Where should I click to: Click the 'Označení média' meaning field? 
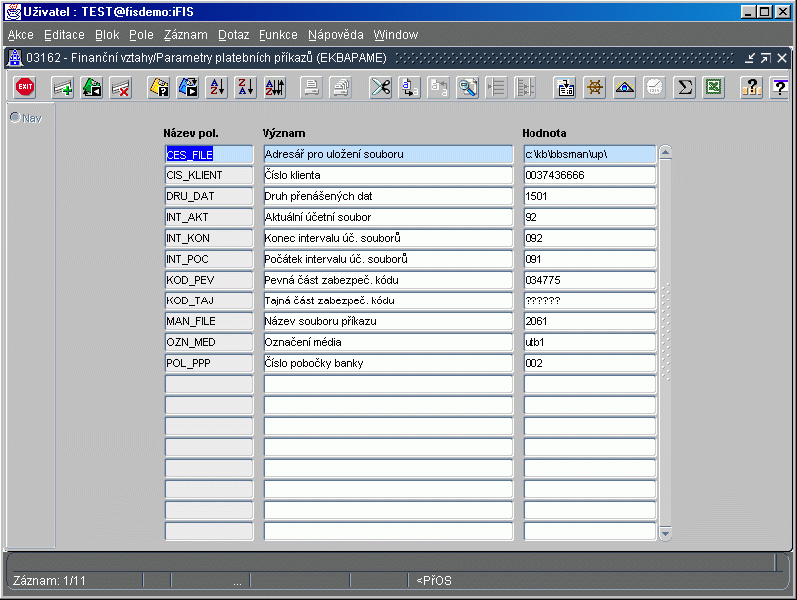tap(388, 342)
